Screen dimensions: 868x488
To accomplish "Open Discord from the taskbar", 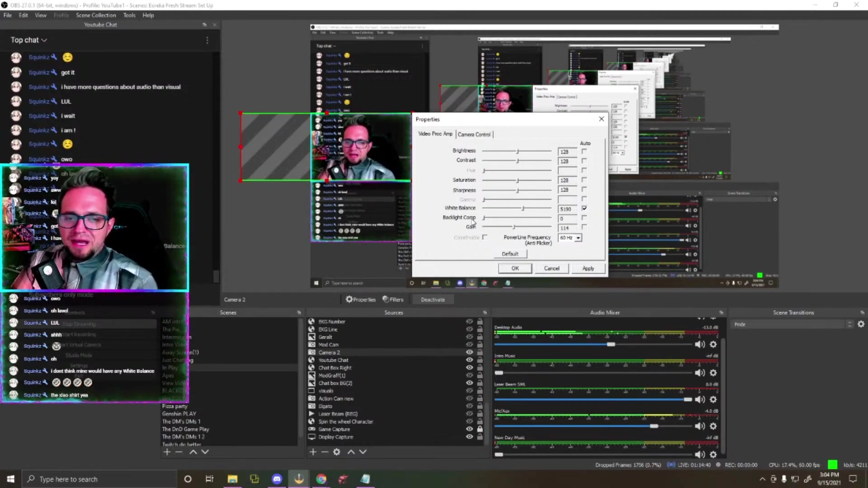I will pos(277,479).
